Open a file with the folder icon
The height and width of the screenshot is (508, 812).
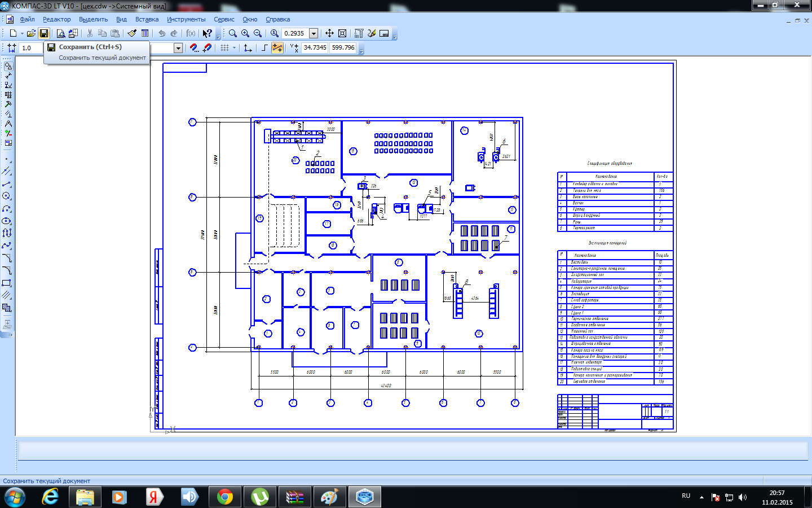coord(32,33)
